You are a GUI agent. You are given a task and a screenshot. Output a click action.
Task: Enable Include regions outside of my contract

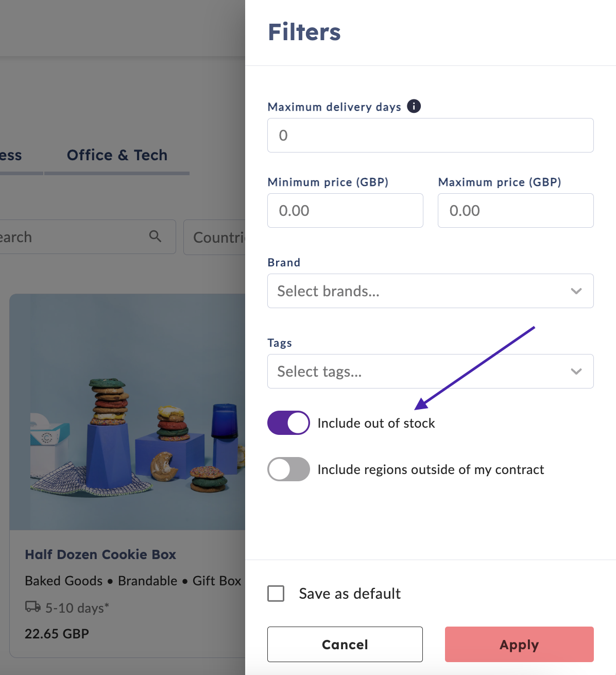pos(288,469)
